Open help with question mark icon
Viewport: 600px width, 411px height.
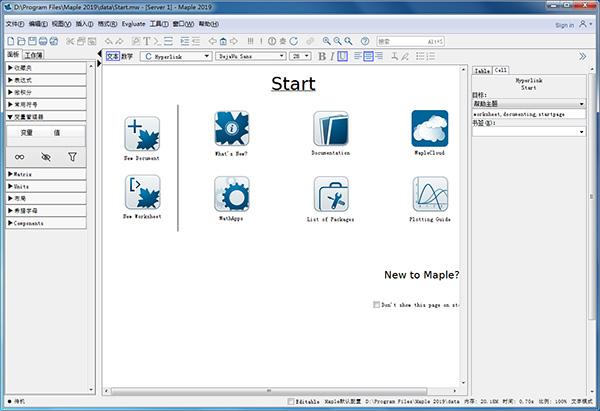coord(365,41)
